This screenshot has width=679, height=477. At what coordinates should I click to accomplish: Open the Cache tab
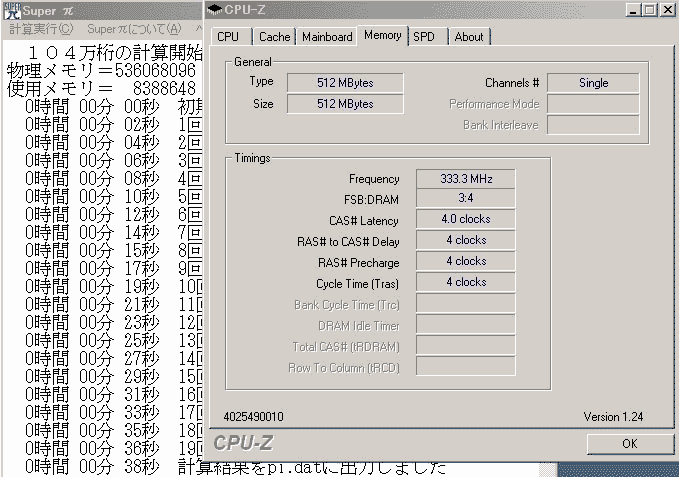[274, 37]
